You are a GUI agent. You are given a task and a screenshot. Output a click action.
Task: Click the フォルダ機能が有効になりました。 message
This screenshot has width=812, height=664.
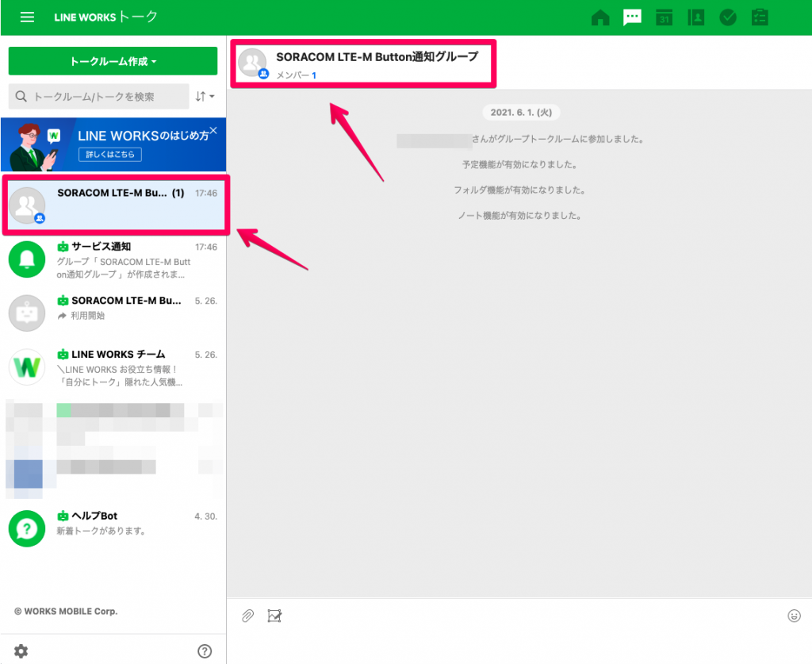point(519,190)
